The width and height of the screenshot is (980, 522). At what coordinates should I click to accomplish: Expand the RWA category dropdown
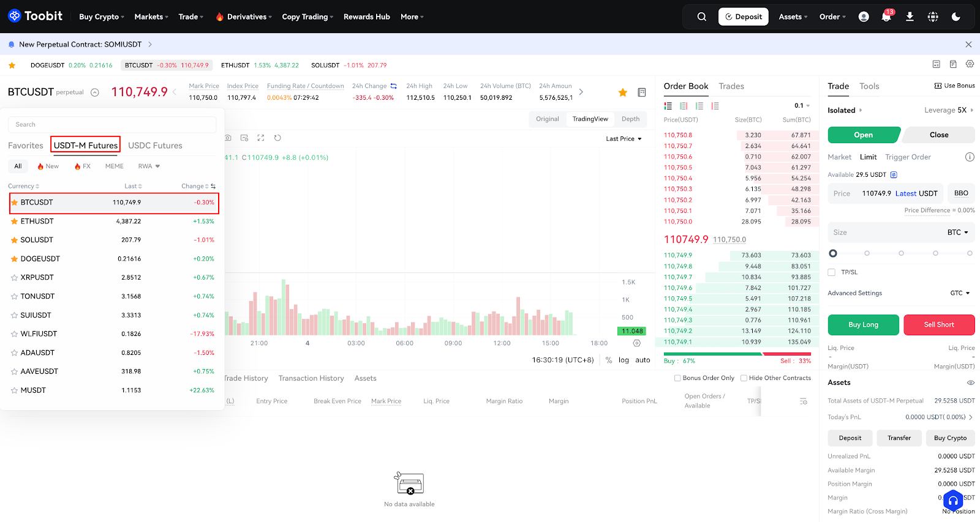[x=149, y=166]
